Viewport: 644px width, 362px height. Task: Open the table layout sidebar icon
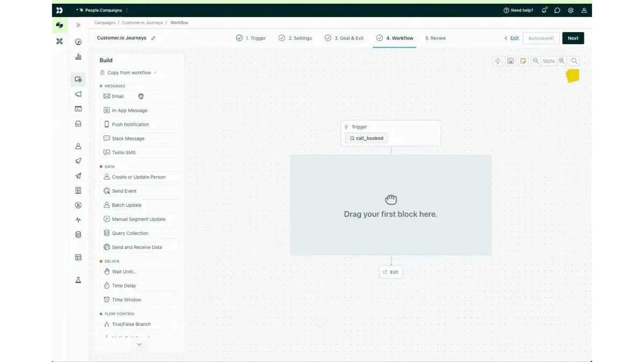[x=78, y=257]
